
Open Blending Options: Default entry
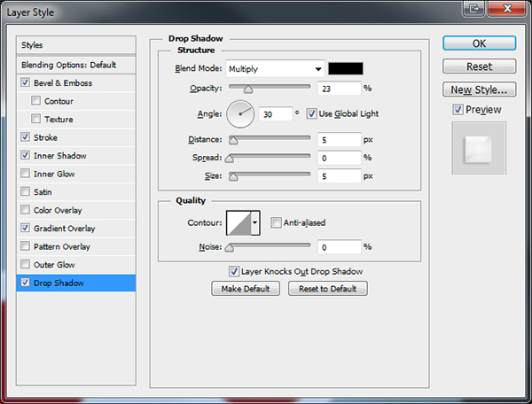[x=76, y=65]
